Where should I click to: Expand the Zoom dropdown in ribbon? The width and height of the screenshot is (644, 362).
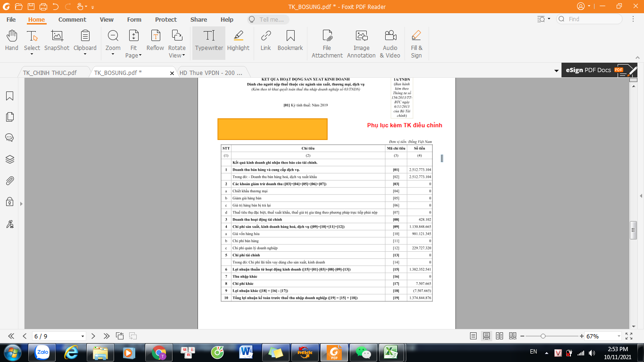click(x=113, y=54)
